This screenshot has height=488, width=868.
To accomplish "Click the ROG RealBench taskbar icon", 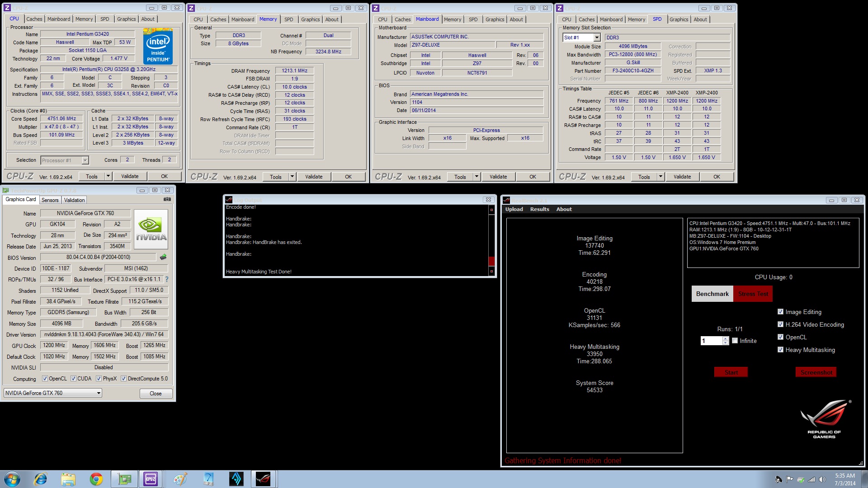I will click(263, 479).
